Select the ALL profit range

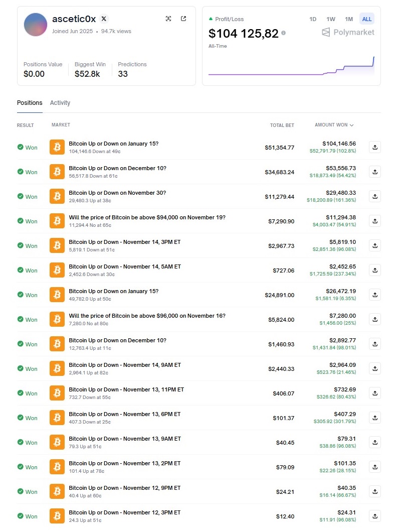pos(367,19)
